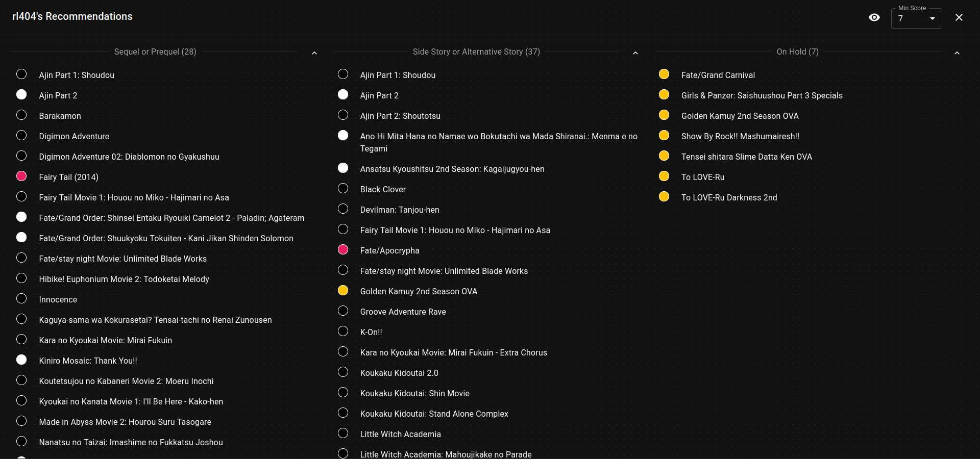Collapse the Sequel or Prequel section
Viewport: 980px width, 459px height.
point(314,53)
